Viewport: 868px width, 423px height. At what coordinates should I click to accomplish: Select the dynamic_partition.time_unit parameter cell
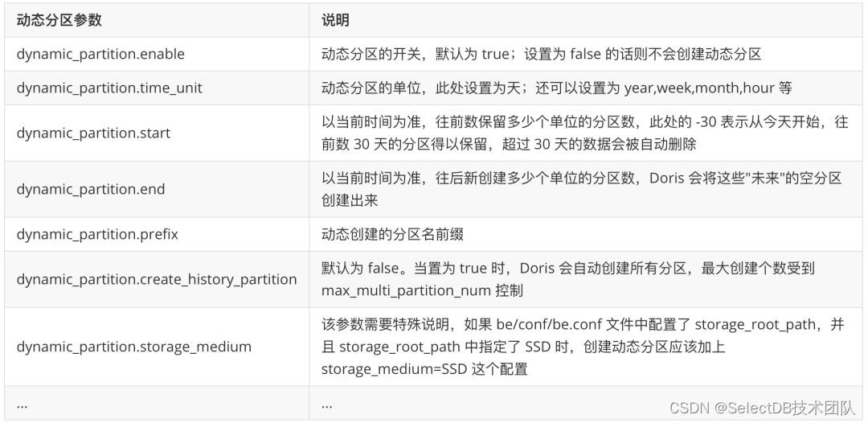109,88
